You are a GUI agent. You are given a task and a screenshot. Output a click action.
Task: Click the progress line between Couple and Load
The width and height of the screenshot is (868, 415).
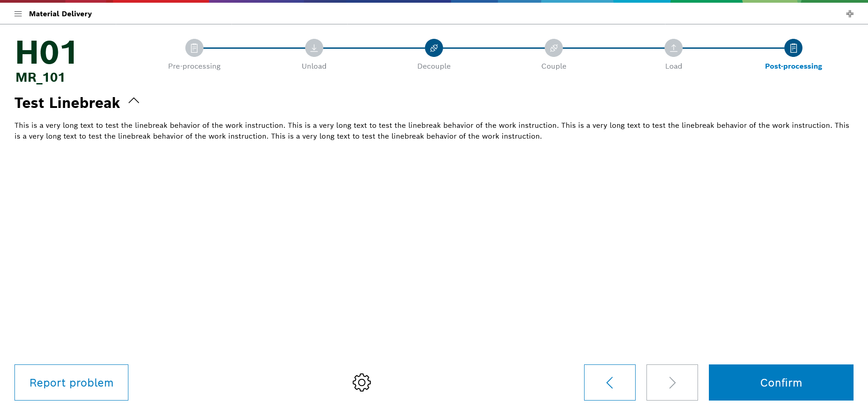pyautogui.click(x=613, y=48)
